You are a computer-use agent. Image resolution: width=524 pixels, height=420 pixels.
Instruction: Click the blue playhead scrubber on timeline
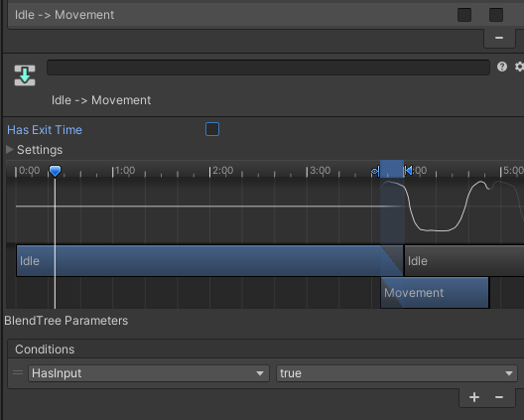[56, 171]
